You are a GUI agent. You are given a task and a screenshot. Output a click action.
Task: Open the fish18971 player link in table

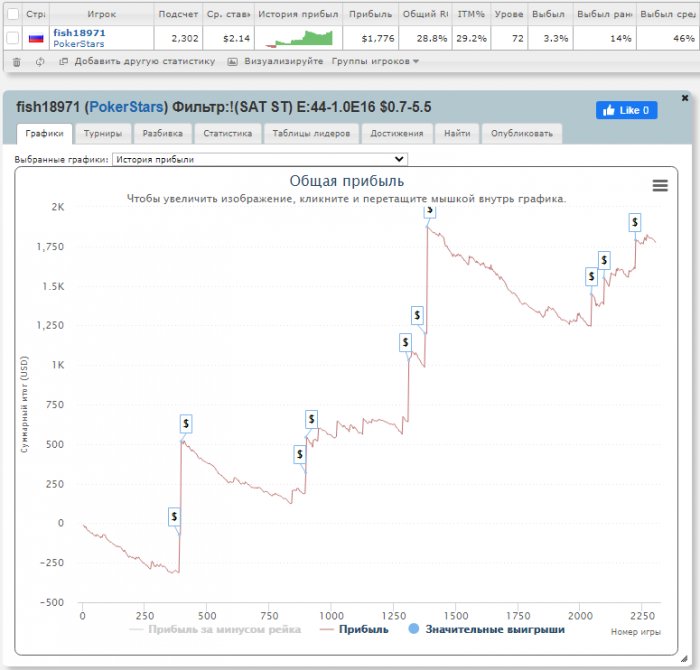(79, 33)
